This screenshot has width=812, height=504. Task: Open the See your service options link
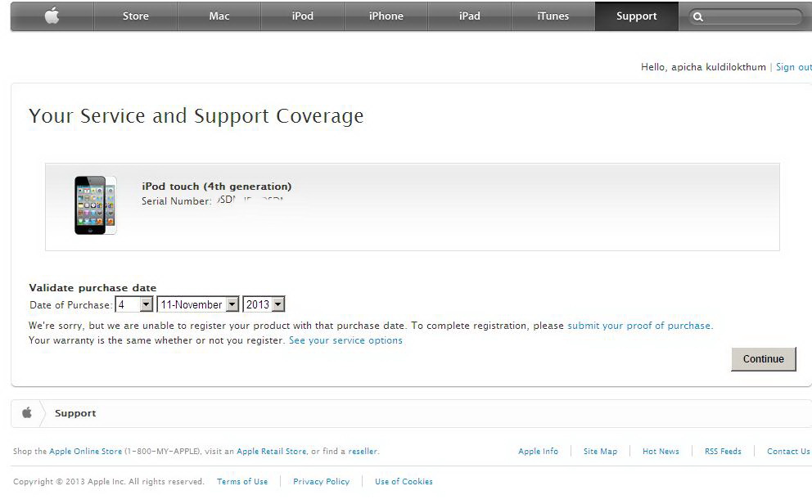click(x=345, y=340)
